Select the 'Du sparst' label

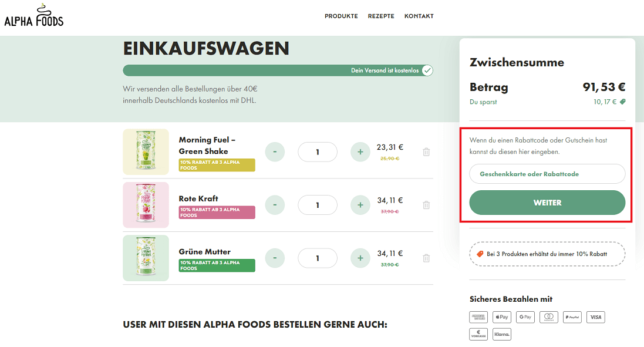tap(483, 102)
